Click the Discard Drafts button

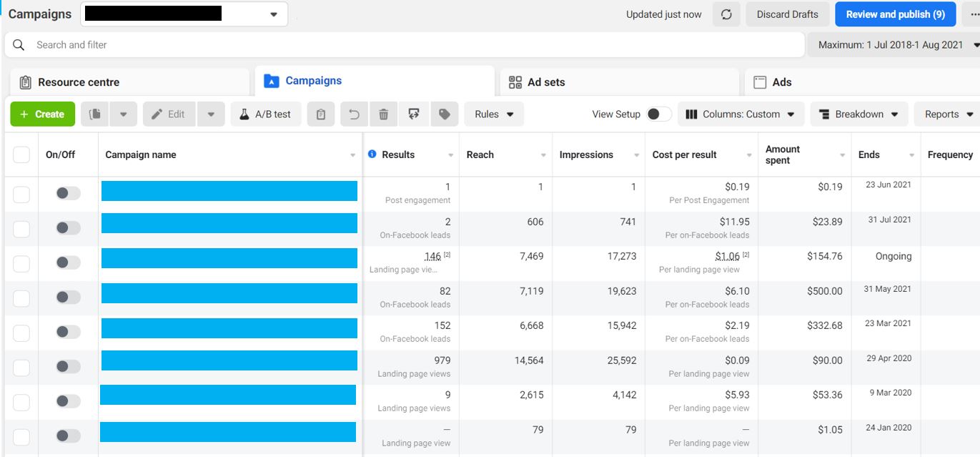[x=787, y=14]
